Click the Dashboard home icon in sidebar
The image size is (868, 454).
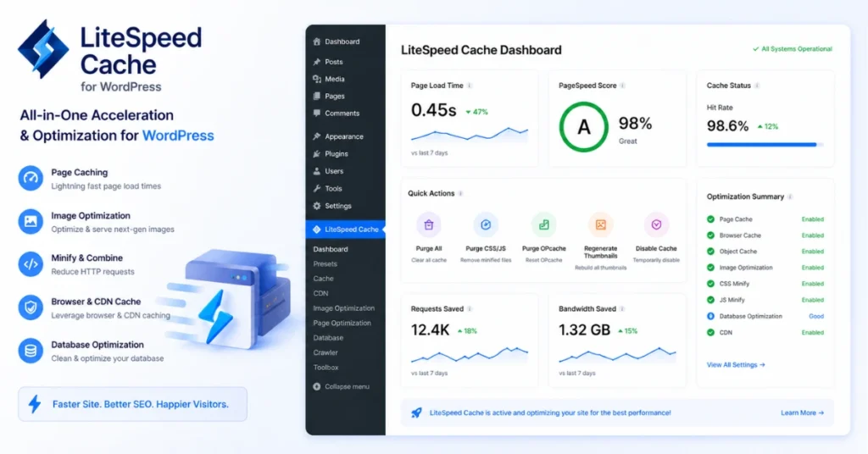pos(317,42)
